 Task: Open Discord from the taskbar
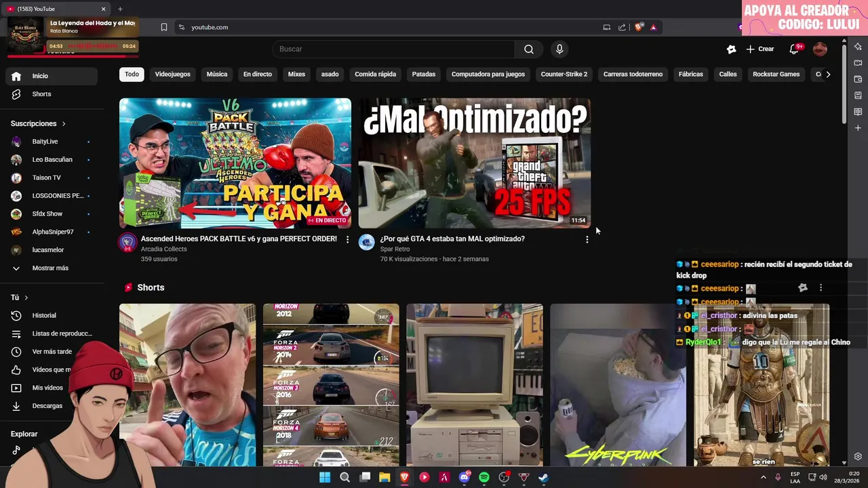pos(465,477)
